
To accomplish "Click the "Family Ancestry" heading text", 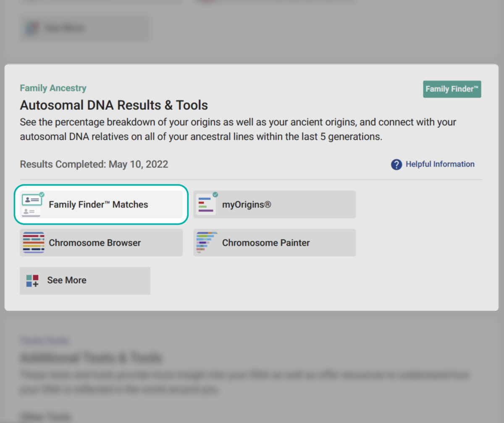I will pyautogui.click(x=53, y=88).
